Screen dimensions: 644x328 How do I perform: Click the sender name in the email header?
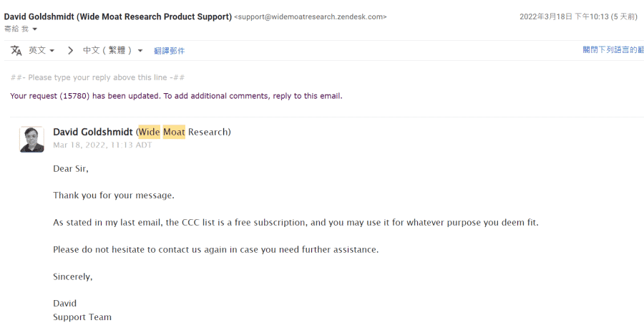118,17
